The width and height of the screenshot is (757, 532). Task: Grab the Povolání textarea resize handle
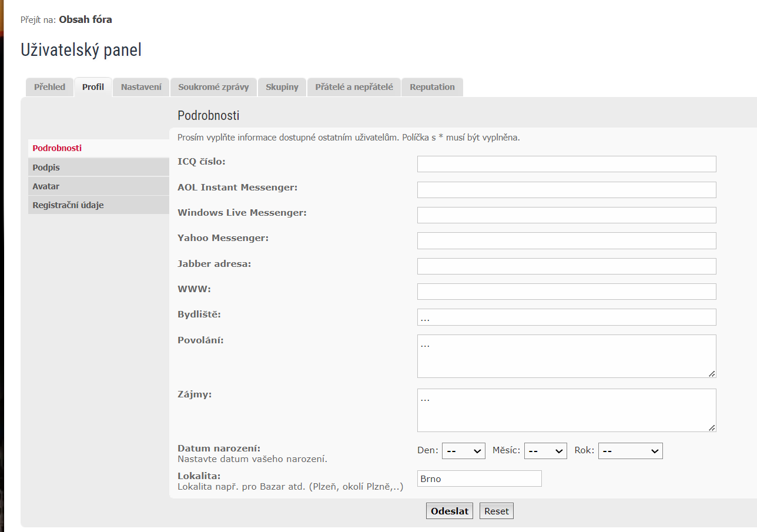[712, 373]
